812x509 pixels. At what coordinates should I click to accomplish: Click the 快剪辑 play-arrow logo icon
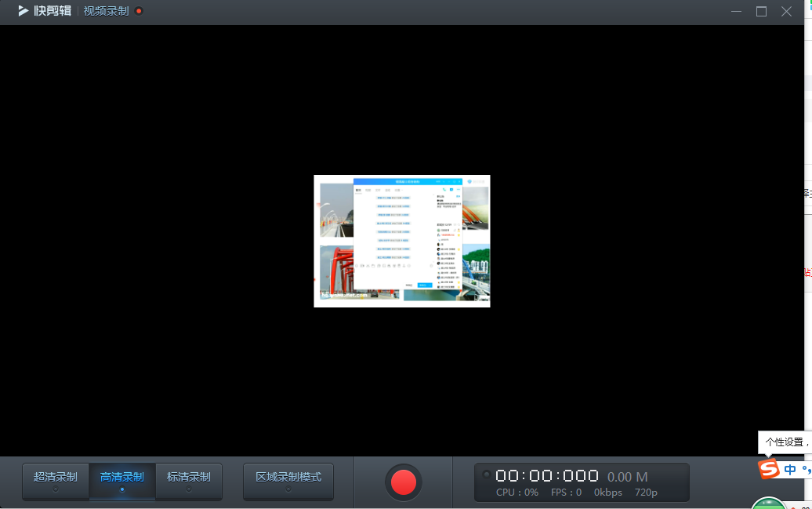pyautogui.click(x=24, y=11)
